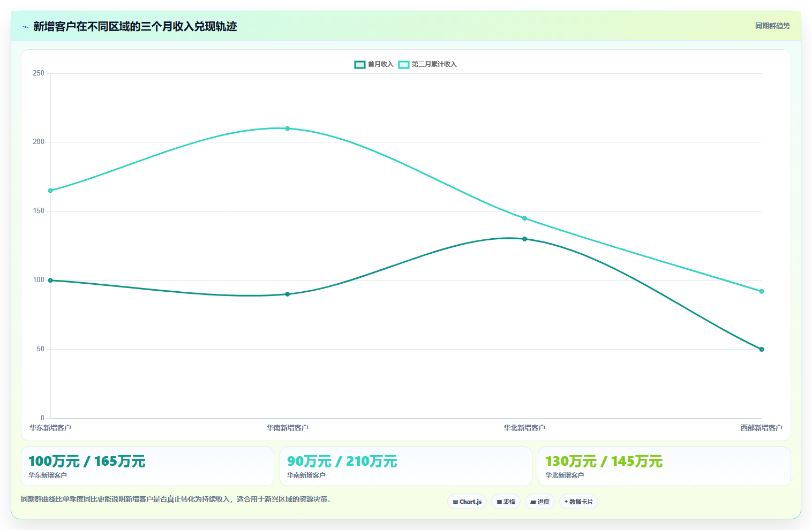Click the x-axis label 华东新增客户
Screen dimensions: 812x530
50,428
